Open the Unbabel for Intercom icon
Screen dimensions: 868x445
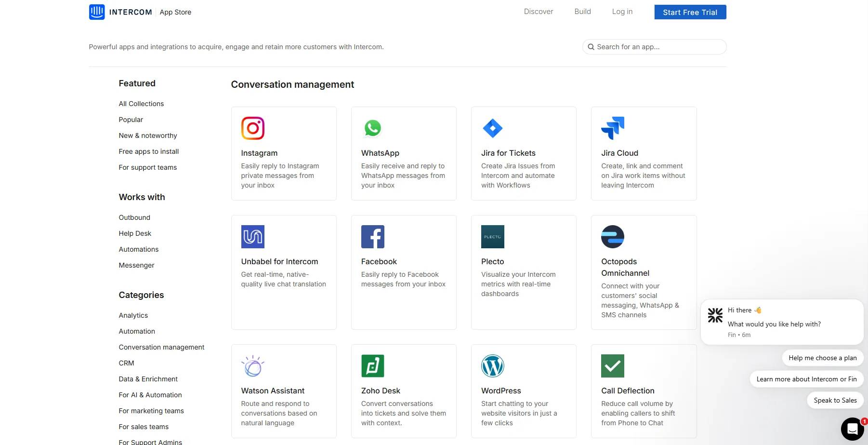(x=253, y=237)
